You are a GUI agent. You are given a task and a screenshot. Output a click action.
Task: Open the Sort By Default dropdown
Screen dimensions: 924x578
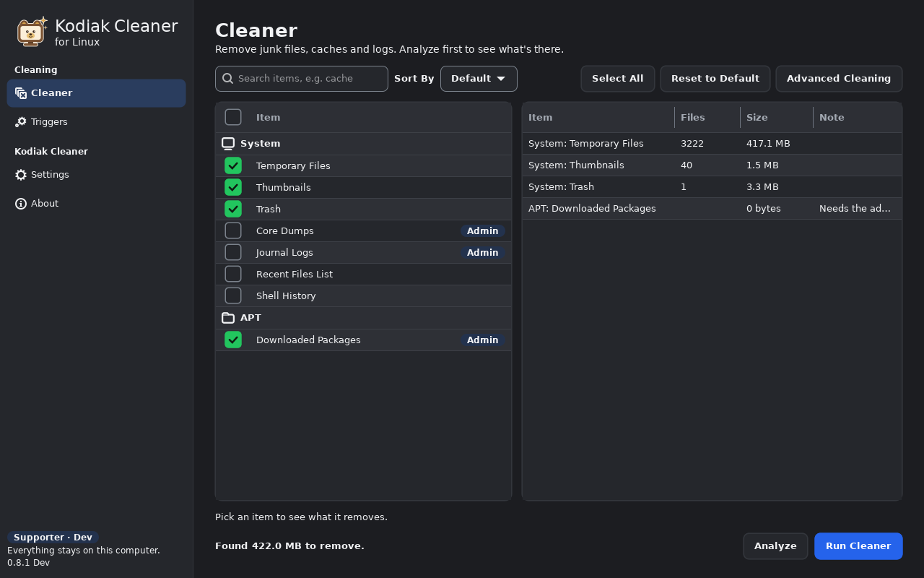(479, 79)
